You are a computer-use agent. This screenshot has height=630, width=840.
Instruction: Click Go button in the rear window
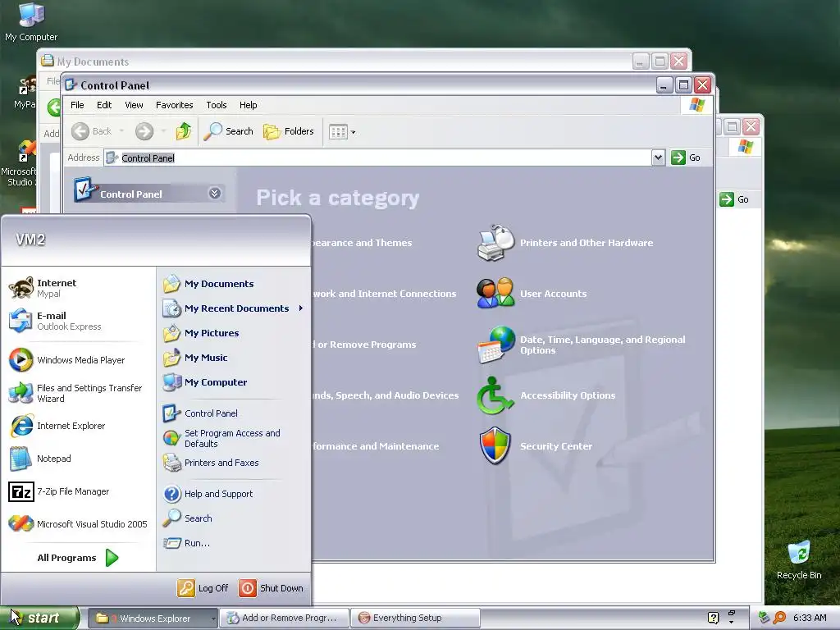tap(734, 199)
